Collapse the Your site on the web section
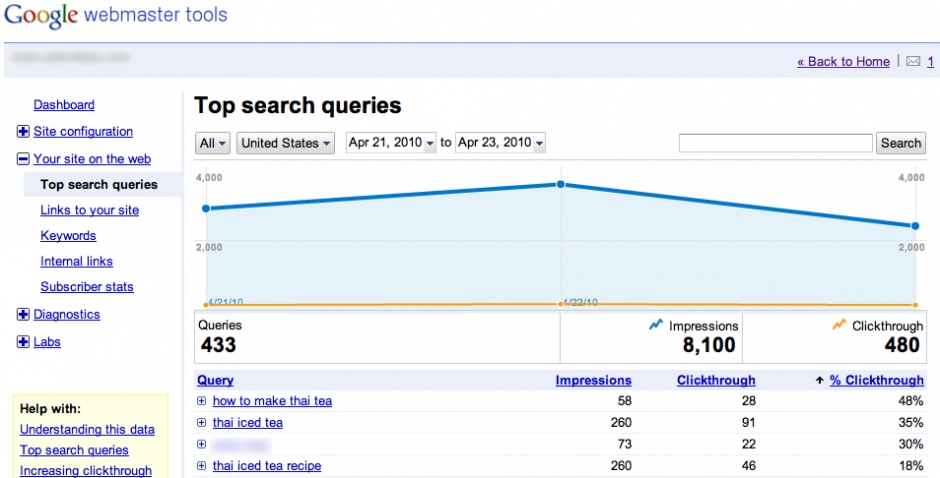This screenshot has height=478, width=940. pyautogui.click(x=23, y=159)
